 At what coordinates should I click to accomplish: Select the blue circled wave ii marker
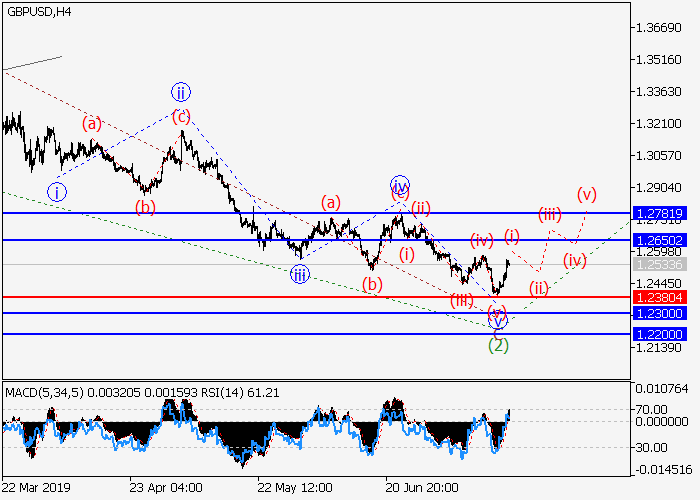[x=180, y=93]
